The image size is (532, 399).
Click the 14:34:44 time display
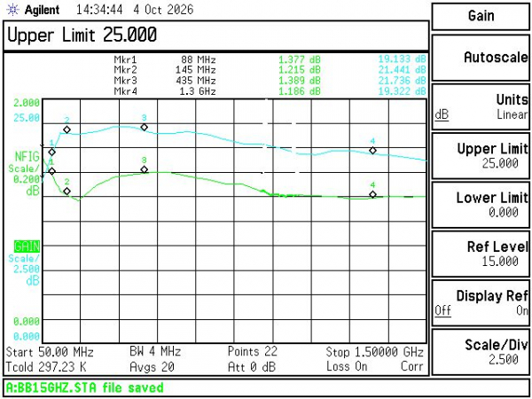click(x=99, y=10)
